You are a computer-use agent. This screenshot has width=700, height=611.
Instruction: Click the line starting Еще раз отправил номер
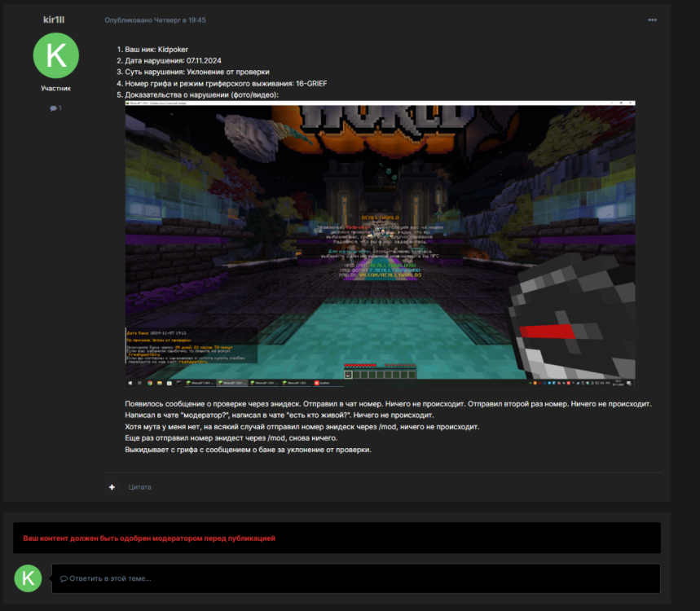(231, 438)
